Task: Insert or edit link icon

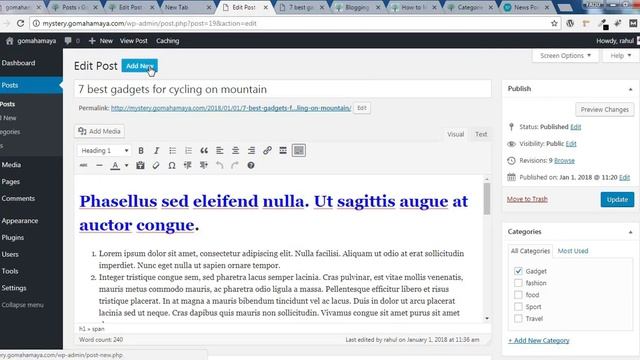Action: click(x=267, y=151)
